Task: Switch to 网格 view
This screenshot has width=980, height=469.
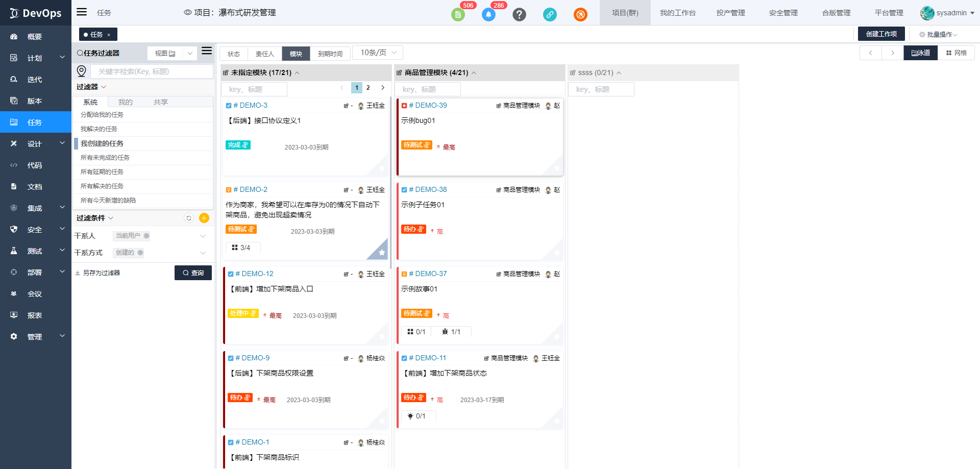Action: [x=957, y=53]
